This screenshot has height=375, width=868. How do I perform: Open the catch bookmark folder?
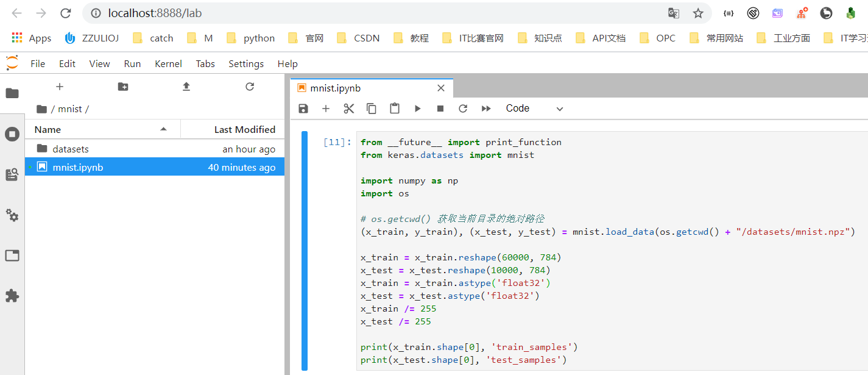pyautogui.click(x=153, y=38)
